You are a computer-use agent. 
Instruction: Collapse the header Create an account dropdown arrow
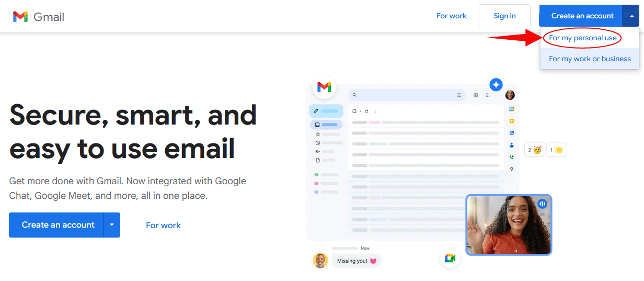tap(631, 16)
